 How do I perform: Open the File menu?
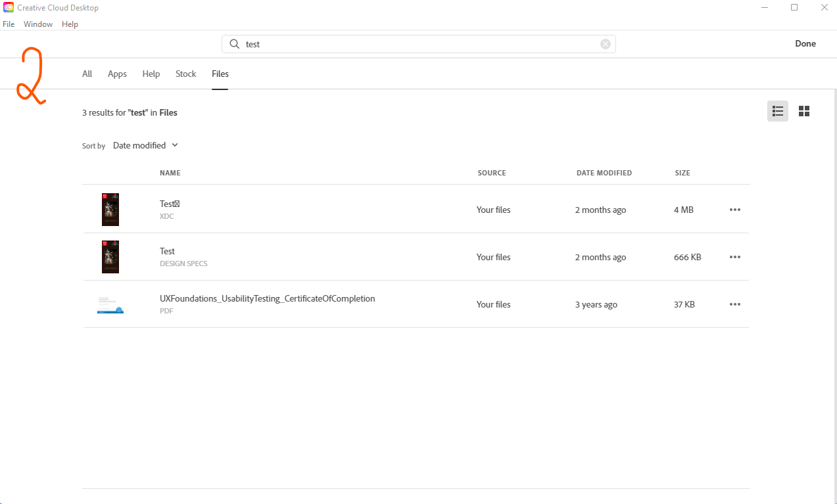tap(9, 24)
